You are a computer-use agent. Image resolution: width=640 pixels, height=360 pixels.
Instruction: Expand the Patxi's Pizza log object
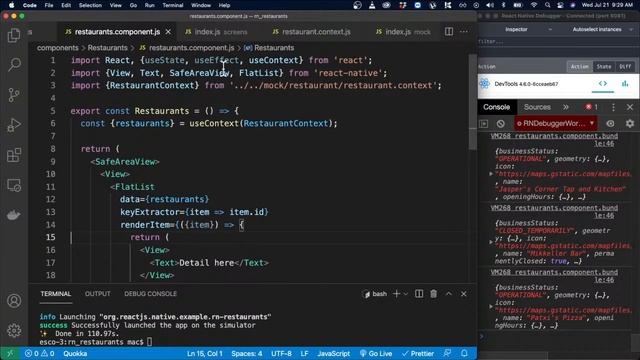(x=491, y=306)
